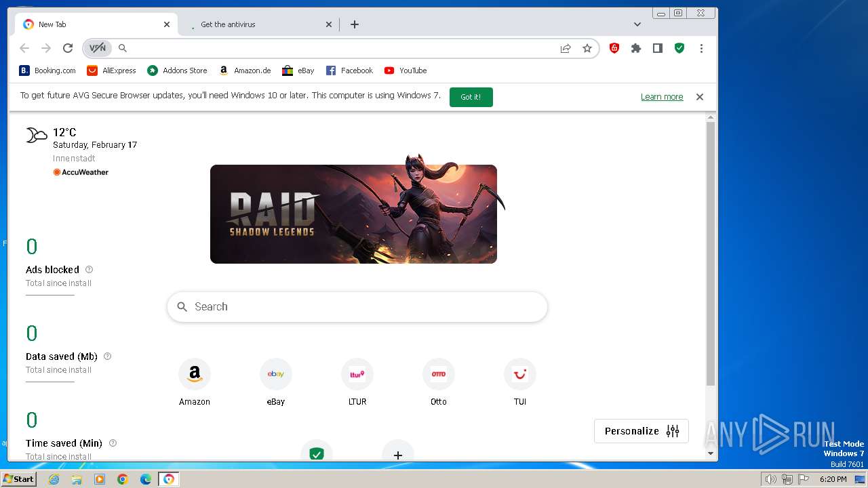Click the scrollbar down arrow

(x=711, y=453)
